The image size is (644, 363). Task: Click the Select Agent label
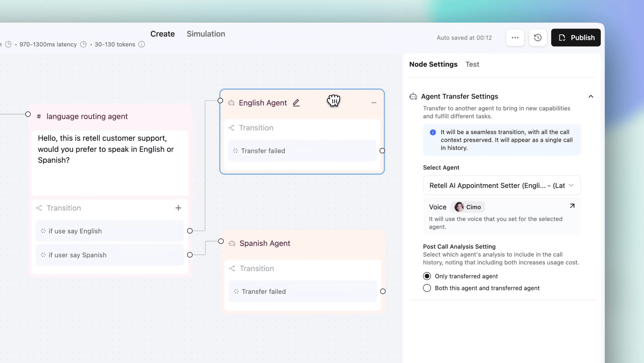pos(441,167)
